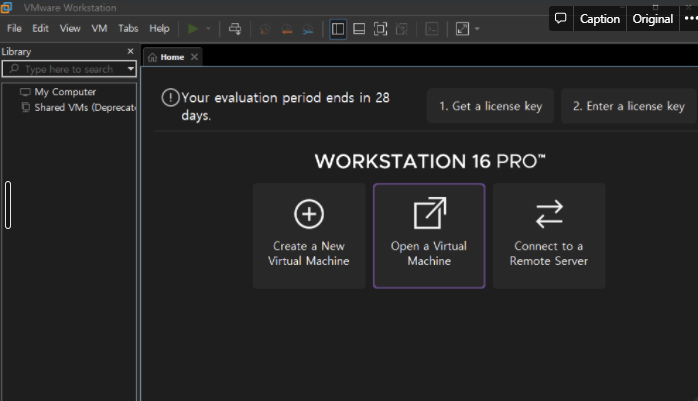Click the vertical white handle on left edge
The height and width of the screenshot is (401, 698).
(8, 205)
